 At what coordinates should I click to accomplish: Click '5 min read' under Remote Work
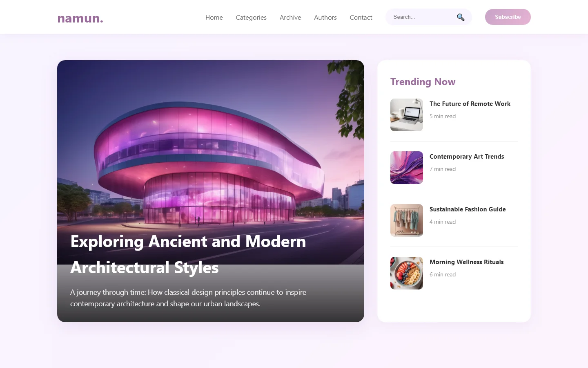coord(443,116)
